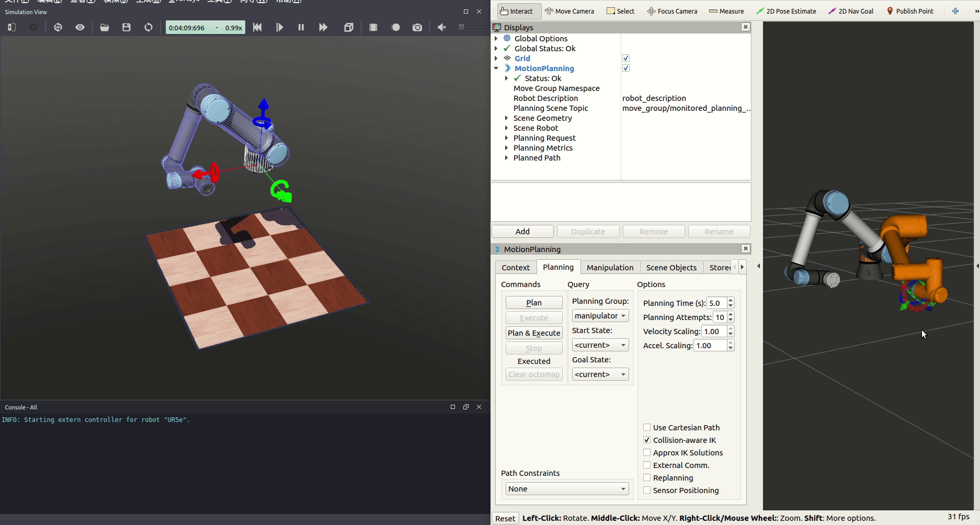Enable Use Cartesian Path

647,427
